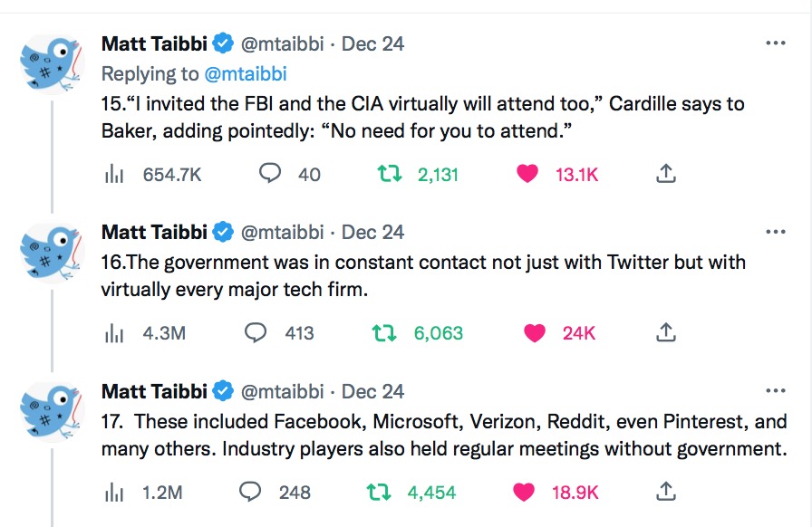This screenshot has width=812, height=527.
Task: Open reply icon on tweet 15
Action: click(270, 174)
